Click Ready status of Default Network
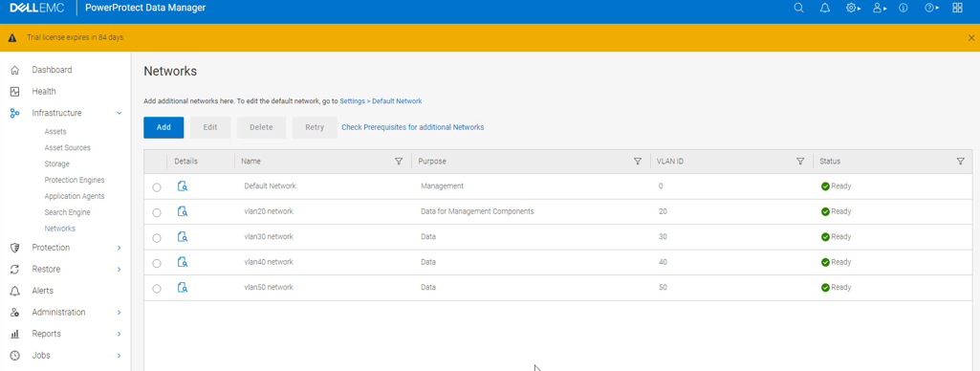The image size is (980, 371). click(x=837, y=186)
